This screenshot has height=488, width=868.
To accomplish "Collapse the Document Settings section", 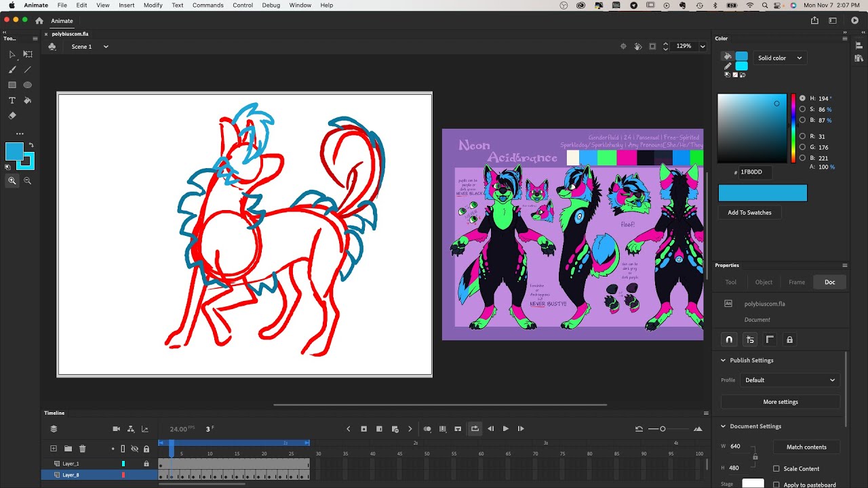I will (x=723, y=426).
